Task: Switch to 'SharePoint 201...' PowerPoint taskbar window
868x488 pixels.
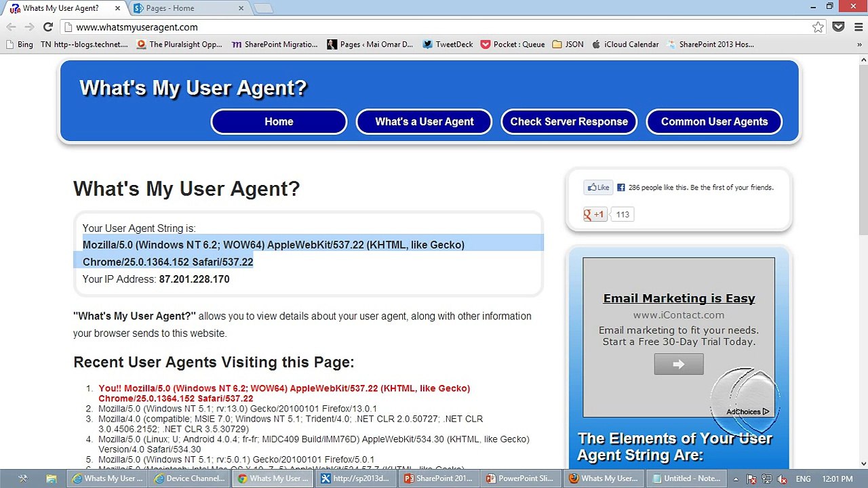Action: coord(438,479)
